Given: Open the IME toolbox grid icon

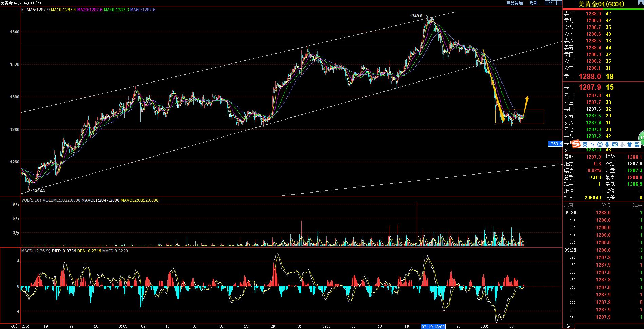Looking at the screenshot, I should coord(637,144).
